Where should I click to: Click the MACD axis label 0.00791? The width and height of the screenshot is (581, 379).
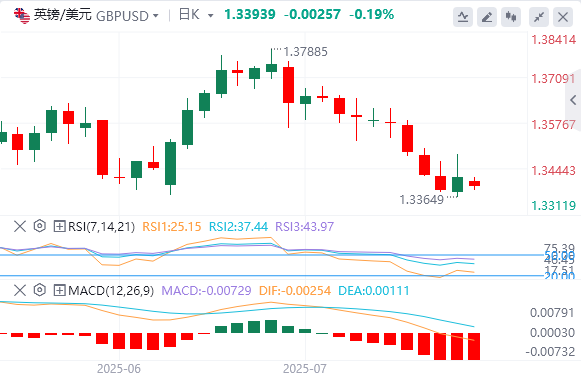[552, 313]
